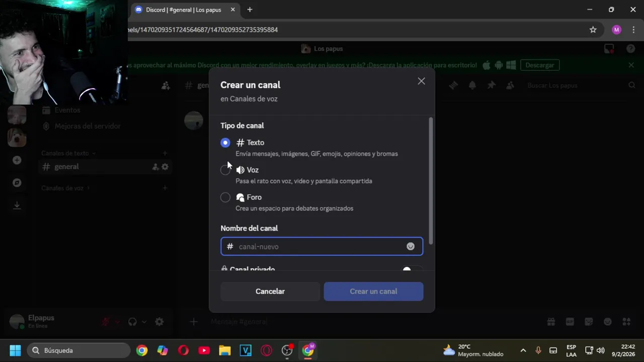Click the taskbar Búsqueda search box
The width and height of the screenshot is (644, 362).
pos(79,350)
